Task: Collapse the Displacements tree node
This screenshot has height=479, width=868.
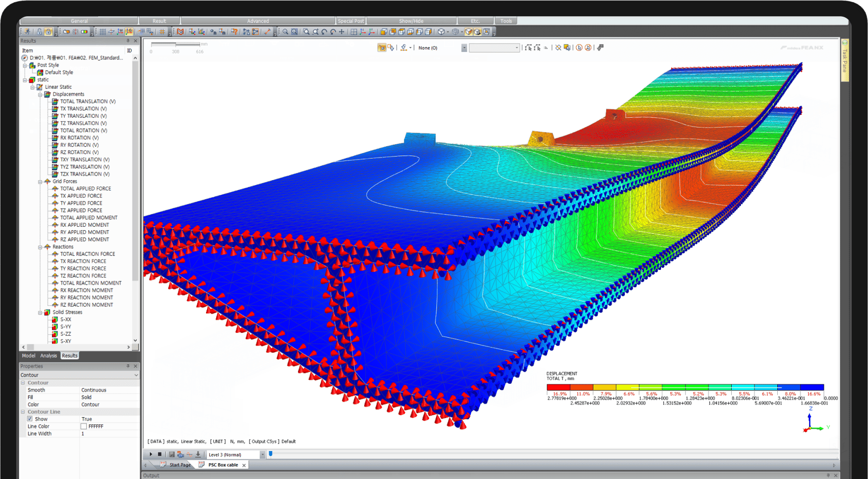Action: 40,94
